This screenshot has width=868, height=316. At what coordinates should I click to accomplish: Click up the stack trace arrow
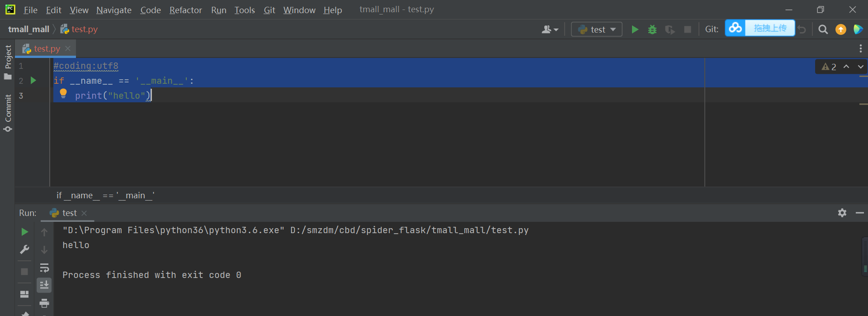(x=44, y=232)
